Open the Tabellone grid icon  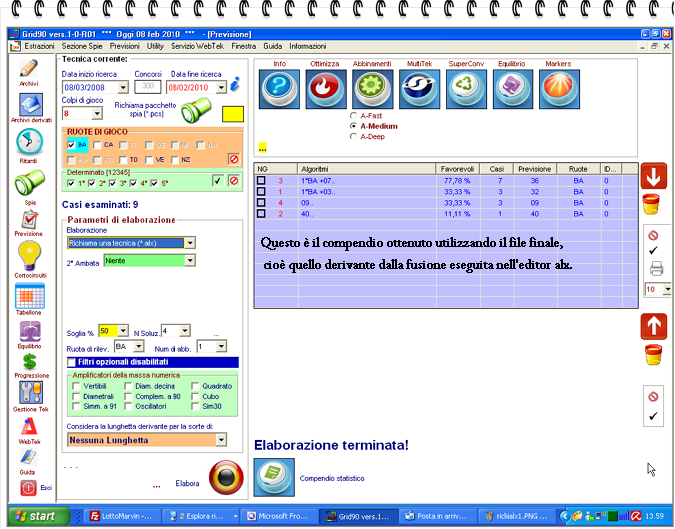point(29,297)
